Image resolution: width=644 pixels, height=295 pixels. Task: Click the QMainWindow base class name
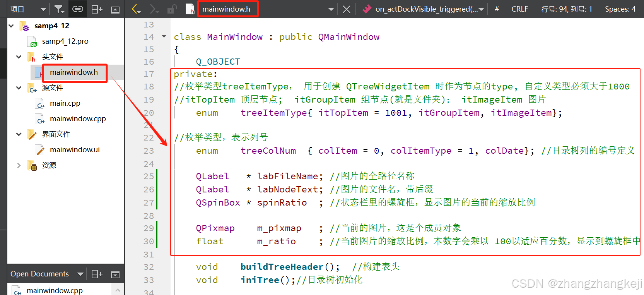coord(348,37)
